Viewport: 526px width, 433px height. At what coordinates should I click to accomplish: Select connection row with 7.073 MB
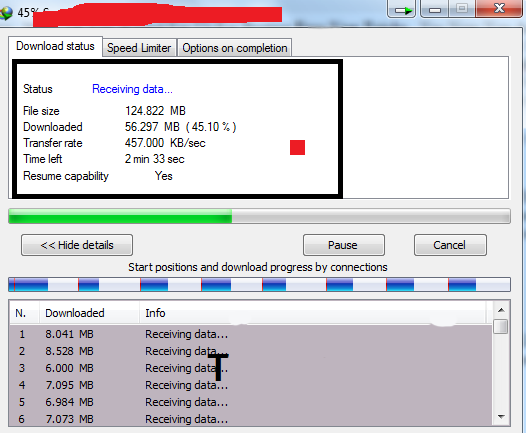[x=251, y=419]
